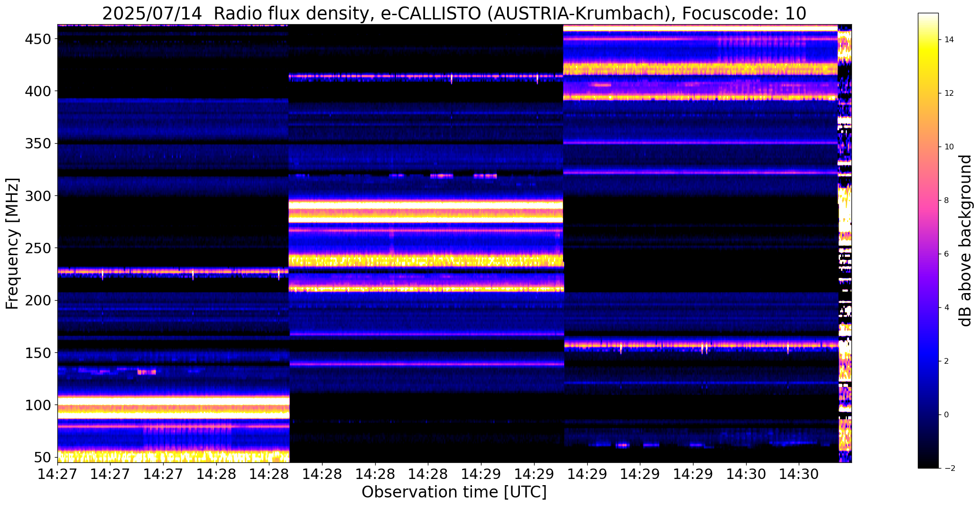Click the 8 tick label on the colorbar

pos(947,201)
